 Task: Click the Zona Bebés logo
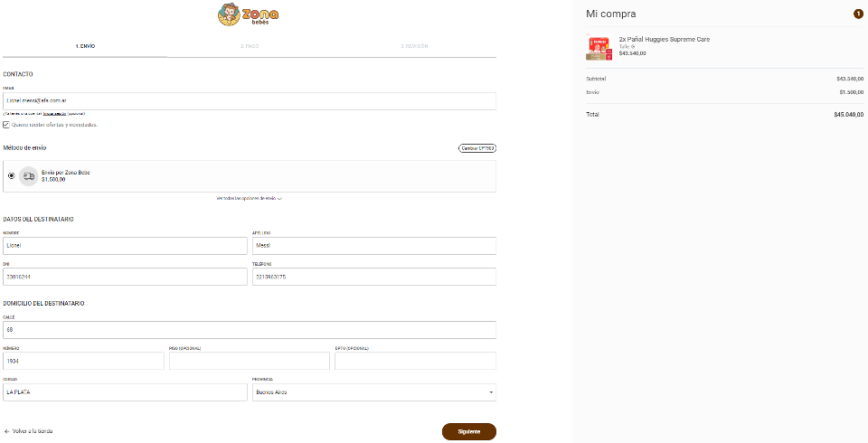pos(249,15)
